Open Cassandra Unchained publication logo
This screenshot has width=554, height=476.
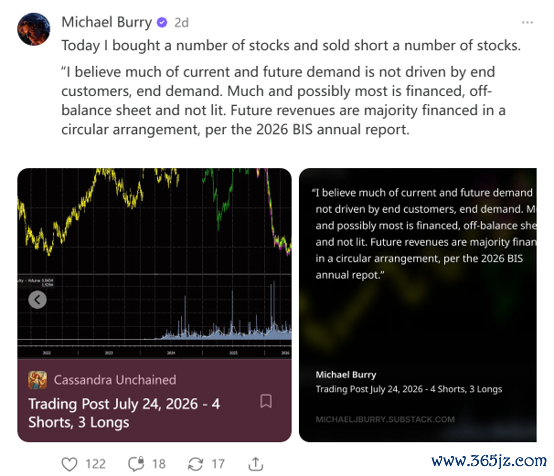37,380
